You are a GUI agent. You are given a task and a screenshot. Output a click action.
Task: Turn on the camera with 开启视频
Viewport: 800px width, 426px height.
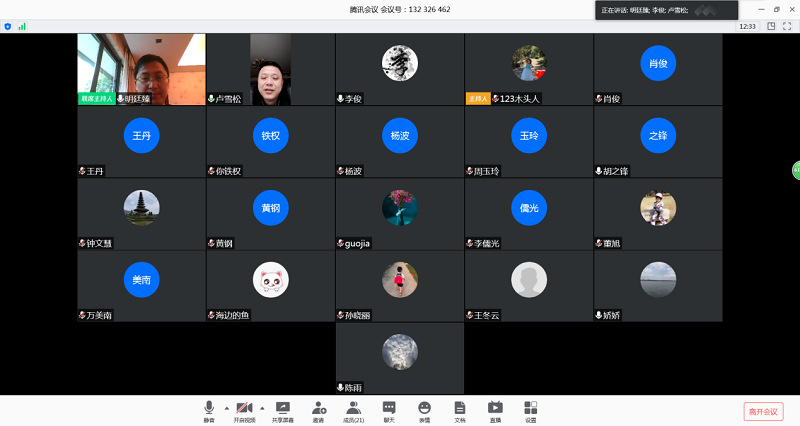[244, 409]
